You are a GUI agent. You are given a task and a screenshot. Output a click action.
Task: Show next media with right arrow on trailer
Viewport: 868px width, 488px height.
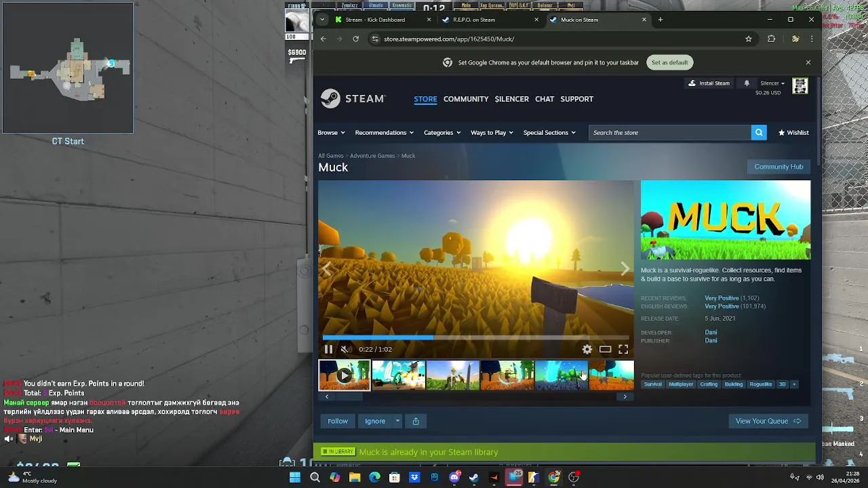click(625, 269)
